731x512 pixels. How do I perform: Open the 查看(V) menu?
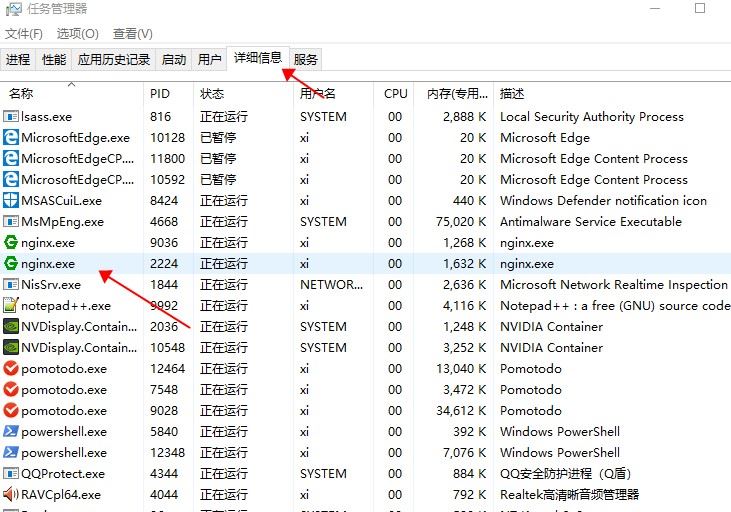coord(133,34)
